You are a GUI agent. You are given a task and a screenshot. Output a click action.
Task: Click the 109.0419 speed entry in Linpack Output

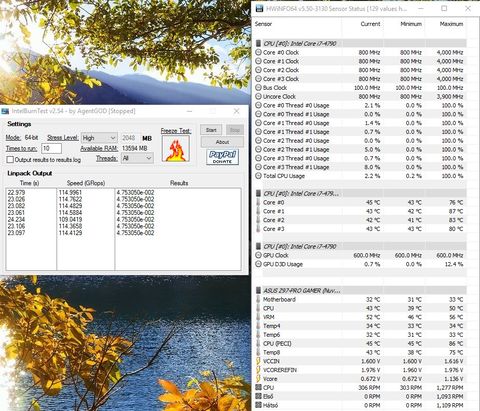pos(70,219)
